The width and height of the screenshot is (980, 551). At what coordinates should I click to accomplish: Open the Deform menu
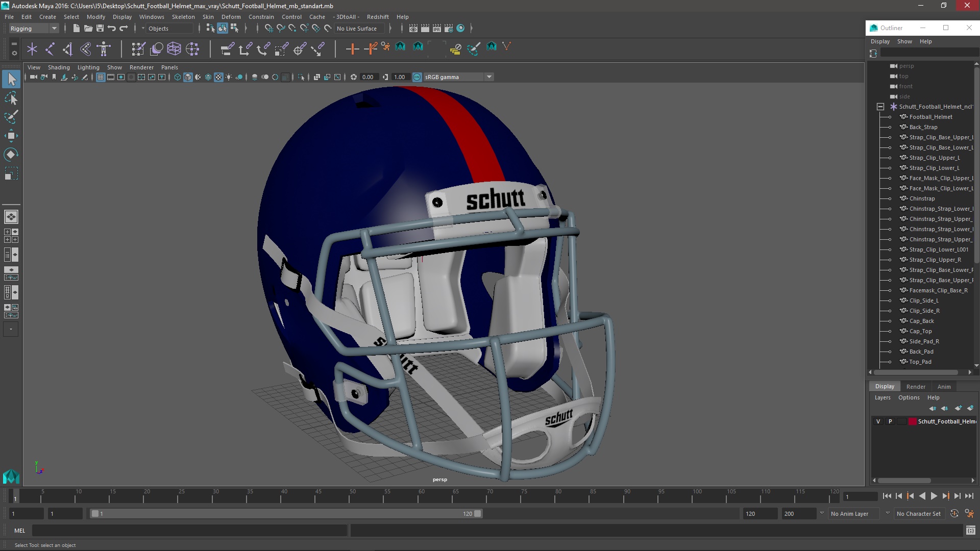(x=231, y=17)
